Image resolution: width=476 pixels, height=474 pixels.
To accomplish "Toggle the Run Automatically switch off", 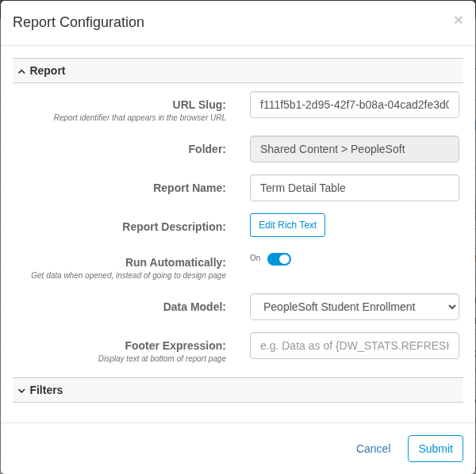I will (x=279, y=259).
